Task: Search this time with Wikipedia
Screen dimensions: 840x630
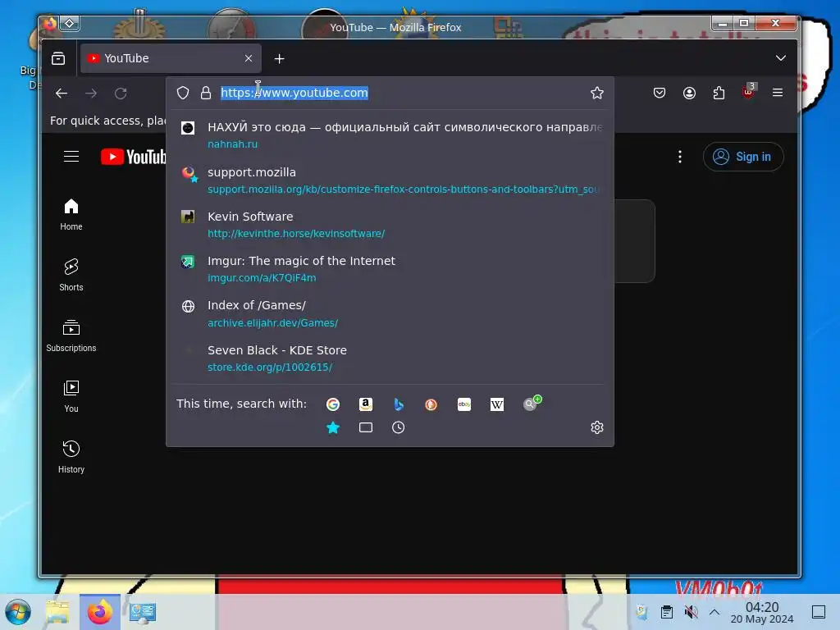Action: 497,404
